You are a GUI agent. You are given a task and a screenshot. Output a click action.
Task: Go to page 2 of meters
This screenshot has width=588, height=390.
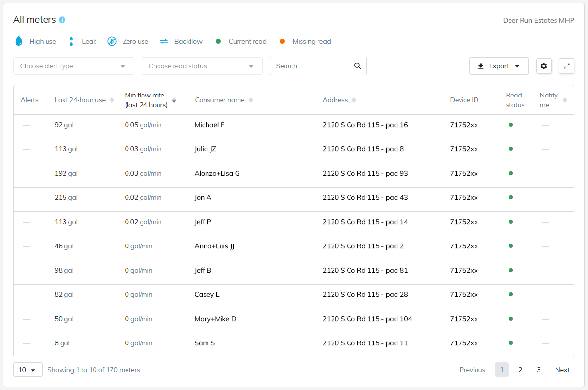point(520,369)
